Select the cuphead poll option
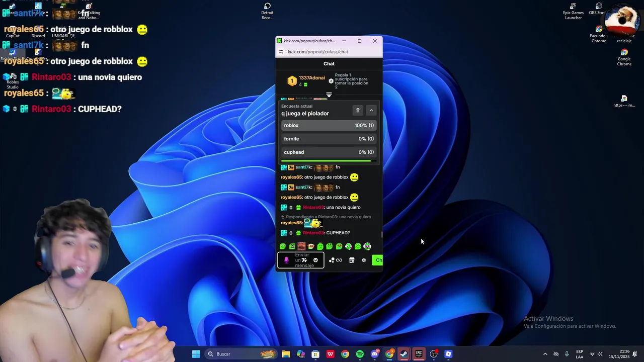644x362 pixels. (x=329, y=152)
